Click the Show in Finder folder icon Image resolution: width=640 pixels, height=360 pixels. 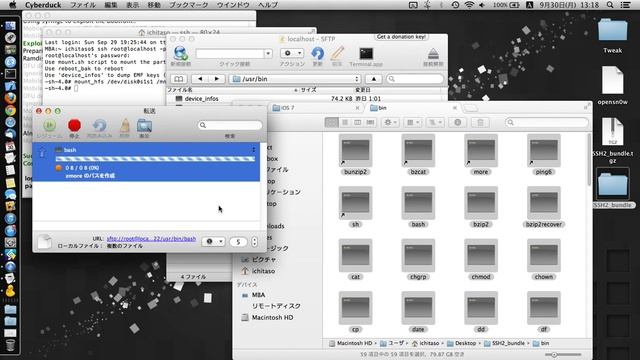point(144,126)
